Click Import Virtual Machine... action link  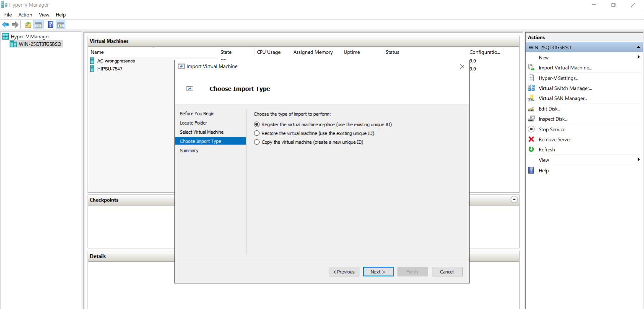(565, 68)
